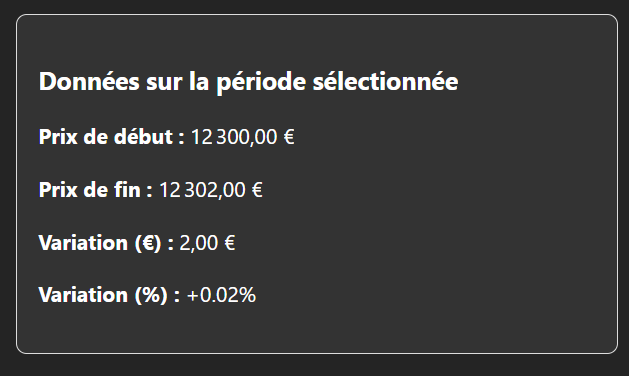
Task: Select the 'Variation (€) :' label
Action: coord(106,243)
